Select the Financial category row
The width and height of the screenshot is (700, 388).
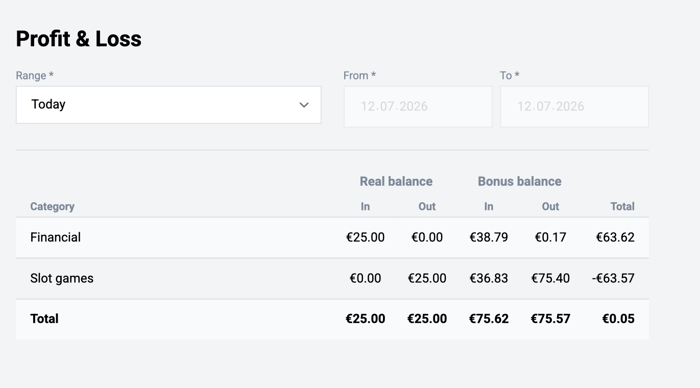(332, 238)
